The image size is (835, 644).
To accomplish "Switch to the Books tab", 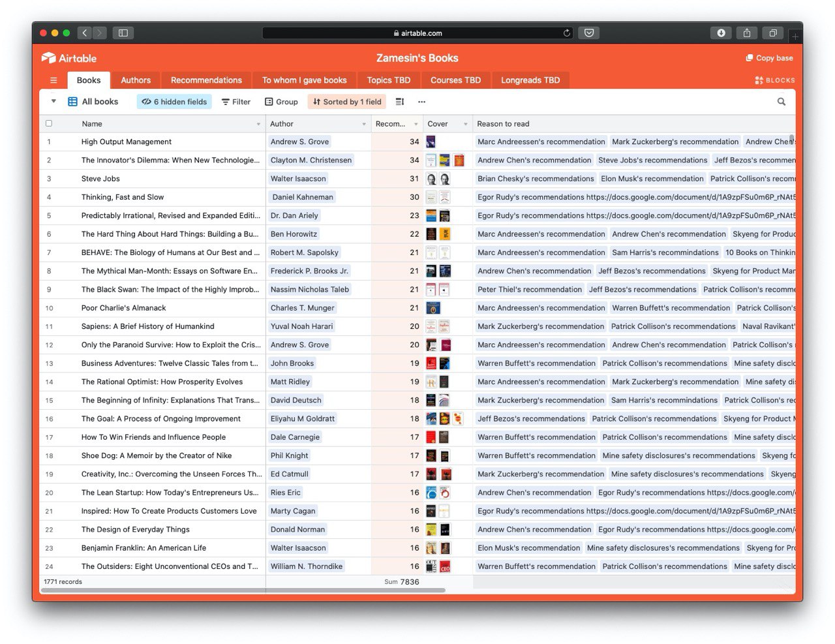I will 89,80.
